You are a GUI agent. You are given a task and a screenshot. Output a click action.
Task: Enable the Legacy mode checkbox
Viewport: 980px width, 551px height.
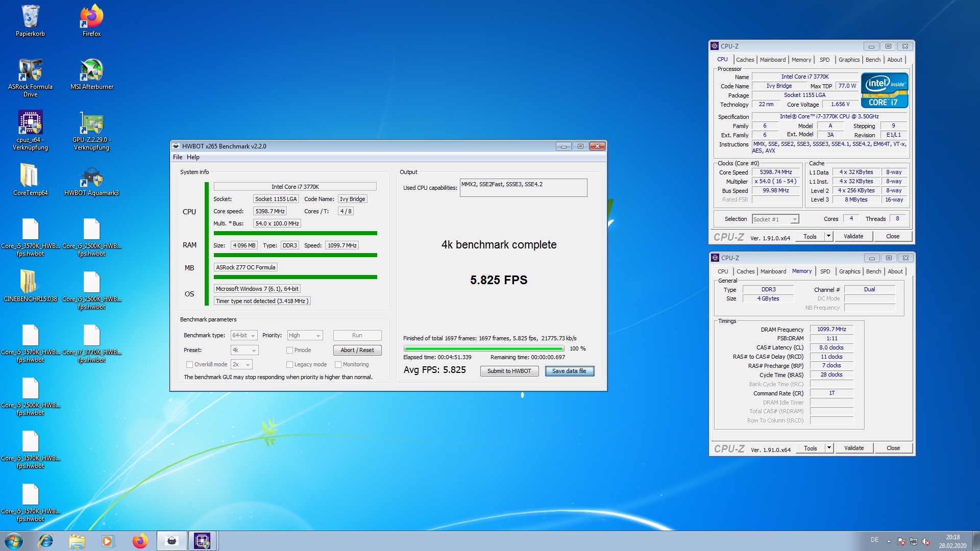pyautogui.click(x=289, y=365)
